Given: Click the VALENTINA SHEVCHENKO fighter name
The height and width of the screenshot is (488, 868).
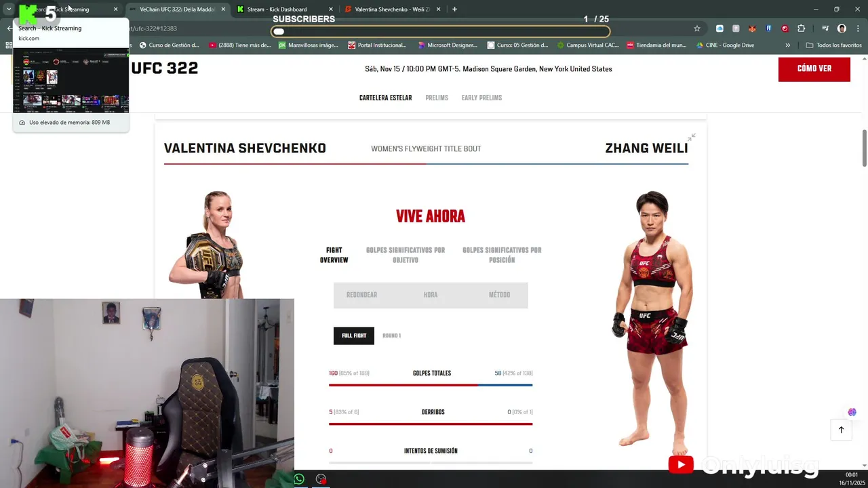Looking at the screenshot, I should (x=245, y=148).
